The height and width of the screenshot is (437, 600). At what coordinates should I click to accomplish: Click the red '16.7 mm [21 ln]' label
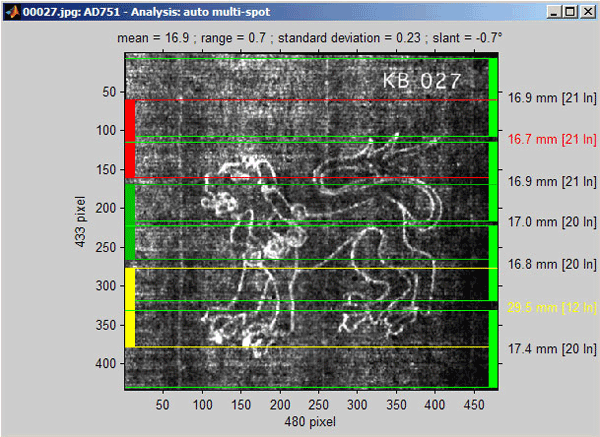click(552, 139)
